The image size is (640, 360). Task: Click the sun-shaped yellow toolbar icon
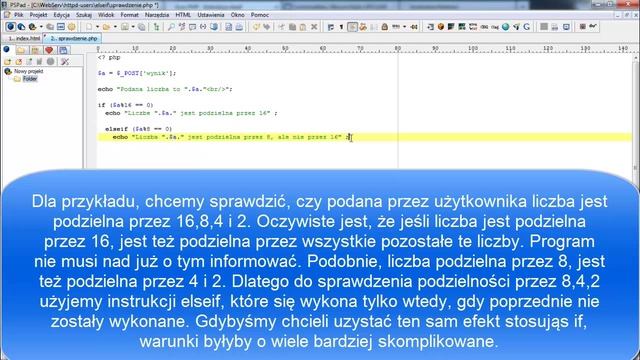71,27
